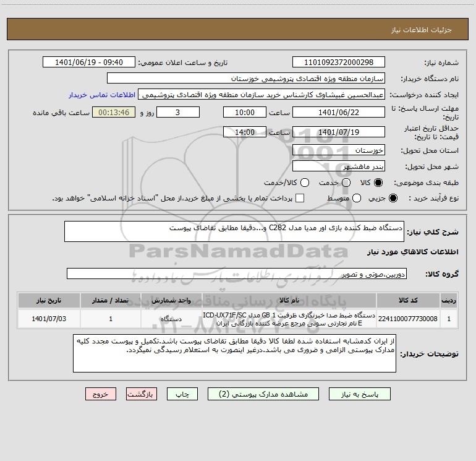Select the خدمت radio button
Viewport: 476px width, 461px height.
[346, 183]
